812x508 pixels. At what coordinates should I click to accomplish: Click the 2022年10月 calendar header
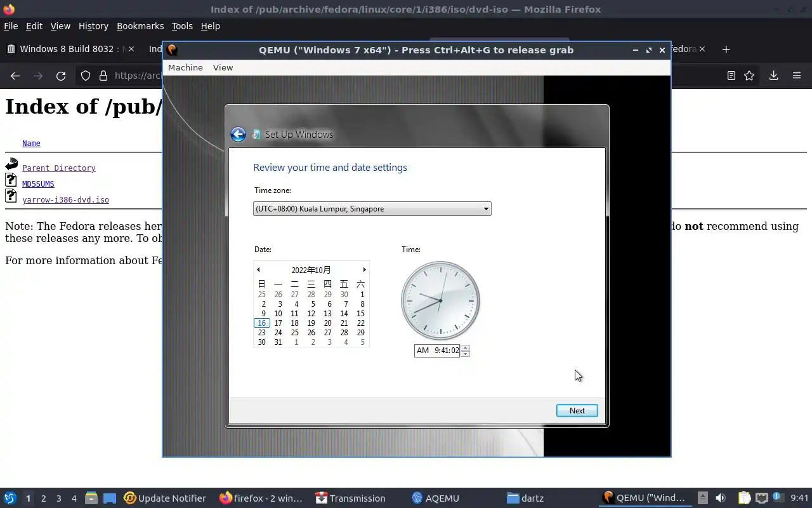(x=311, y=270)
